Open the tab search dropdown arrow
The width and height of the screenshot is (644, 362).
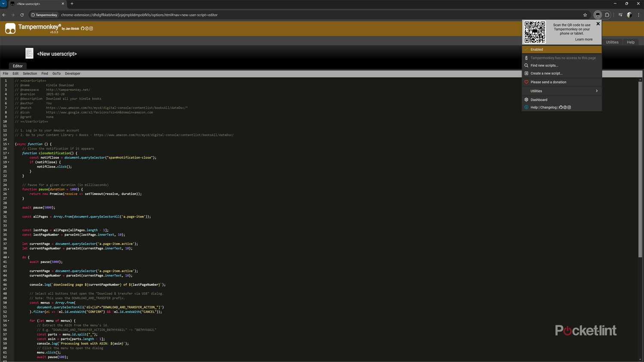(3, 3)
